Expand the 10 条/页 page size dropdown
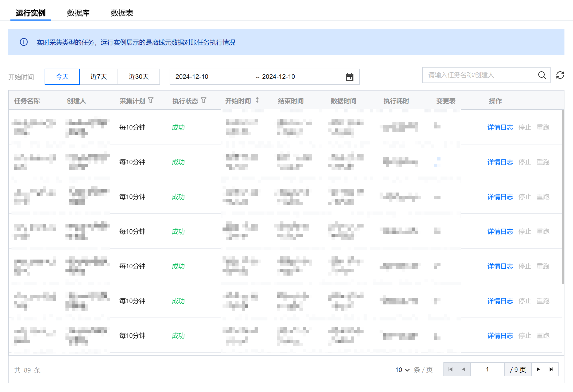This screenshot has height=392, width=573. coord(402,370)
